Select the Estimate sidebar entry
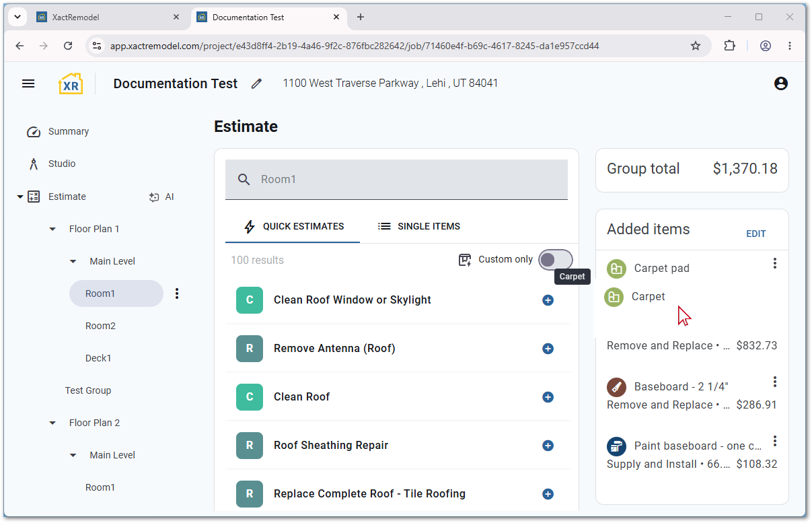The width and height of the screenshot is (812, 523). tap(67, 197)
